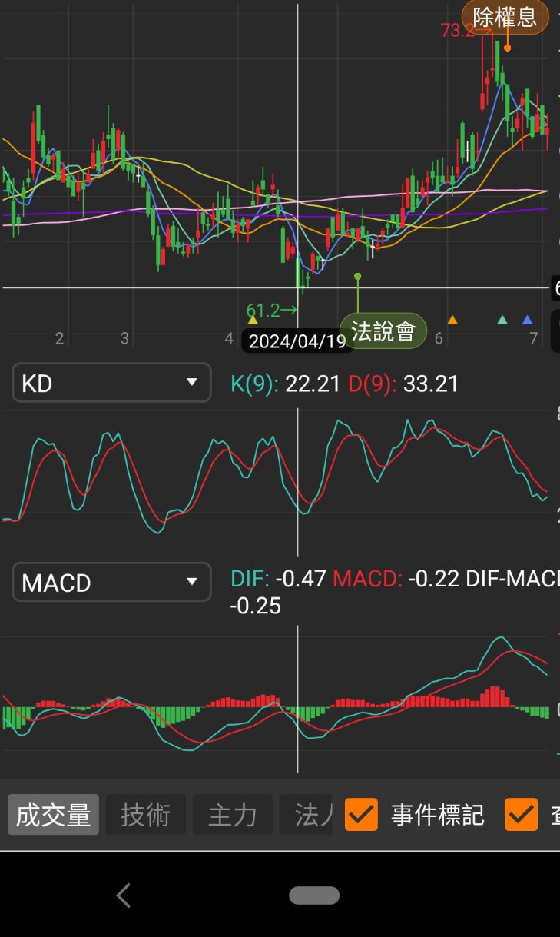Toggle the partially visible rightmost orange checkbox
The height and width of the screenshot is (937, 560).
pos(521,815)
